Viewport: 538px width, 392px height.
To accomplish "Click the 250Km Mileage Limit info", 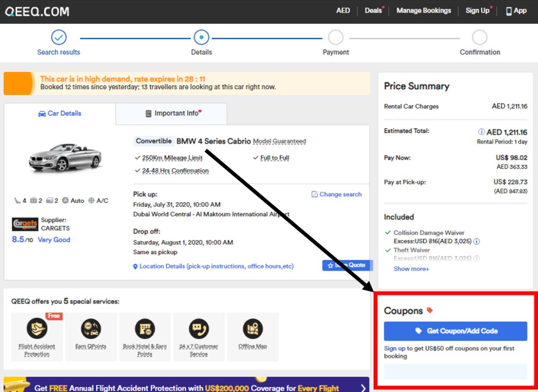I will tap(172, 158).
